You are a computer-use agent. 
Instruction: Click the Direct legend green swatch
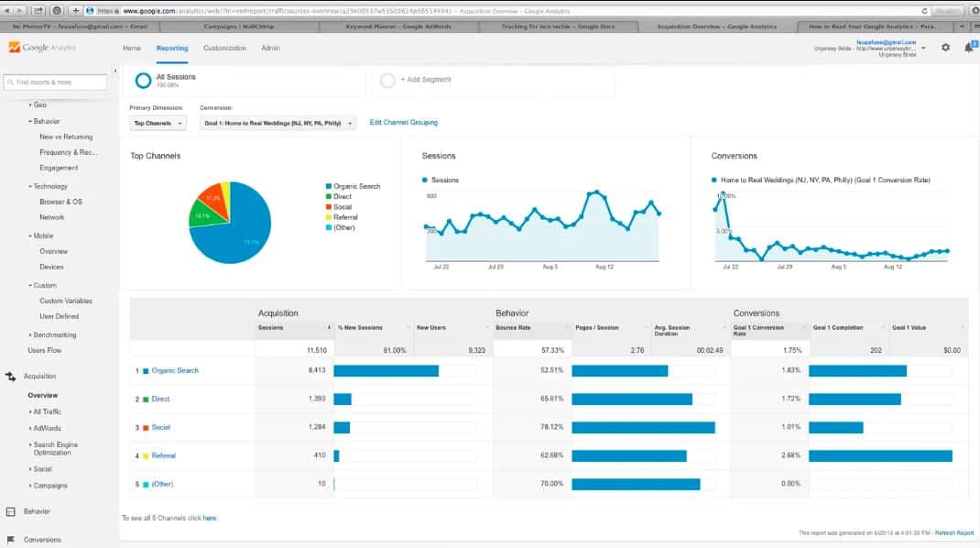[328, 196]
